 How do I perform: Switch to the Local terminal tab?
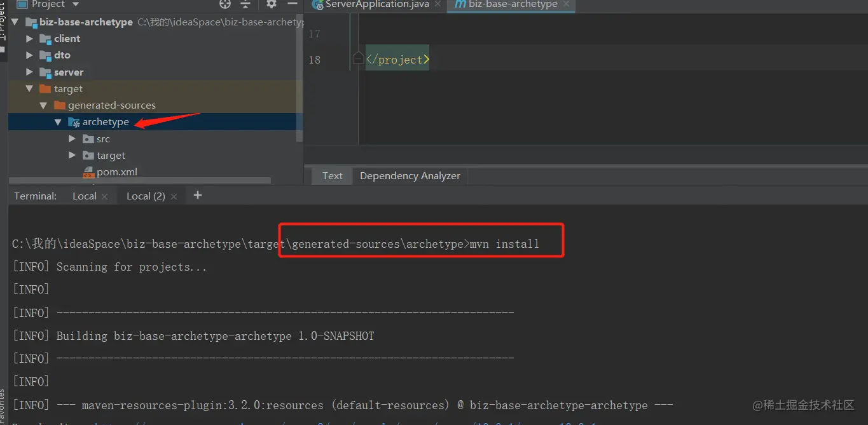coord(85,196)
